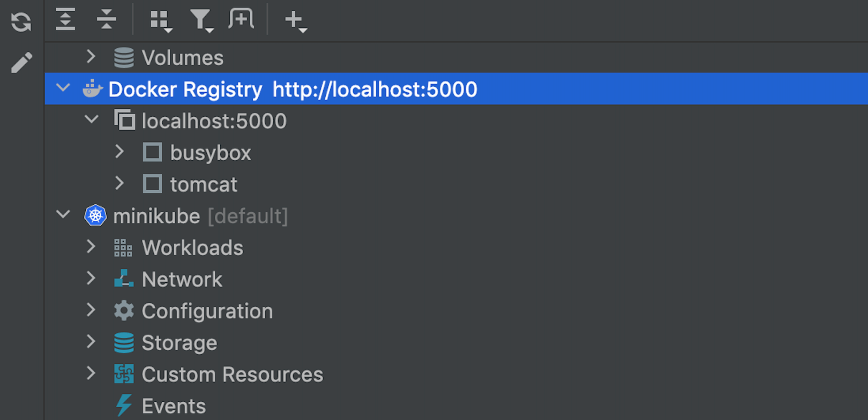
Task: Select the Custom Resources item
Action: tap(232, 374)
